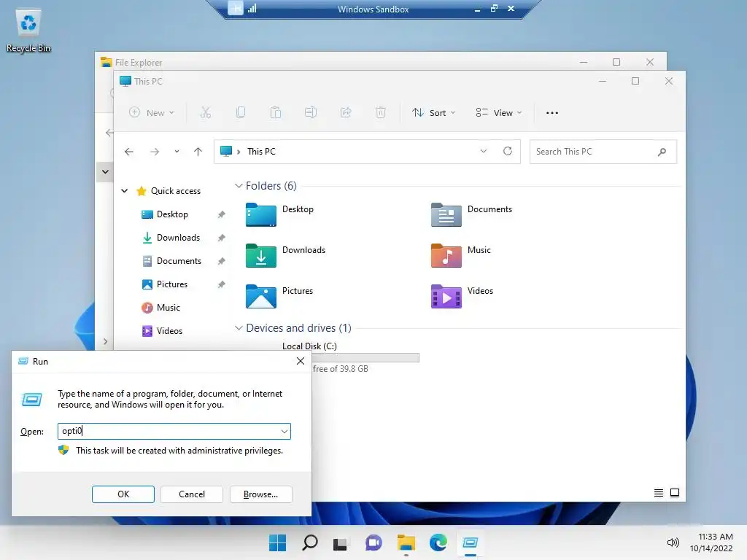The height and width of the screenshot is (560, 747).
Task: Expand the address bar history dropdown
Action: click(x=484, y=151)
